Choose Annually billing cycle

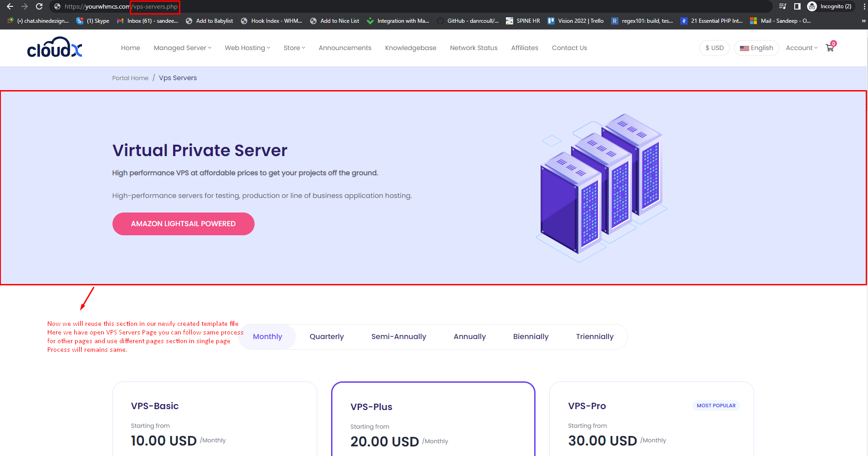470,337
